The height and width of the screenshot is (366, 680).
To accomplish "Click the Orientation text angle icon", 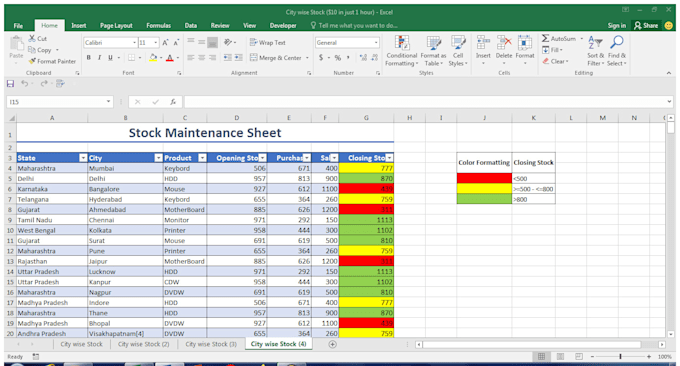I will [228, 42].
